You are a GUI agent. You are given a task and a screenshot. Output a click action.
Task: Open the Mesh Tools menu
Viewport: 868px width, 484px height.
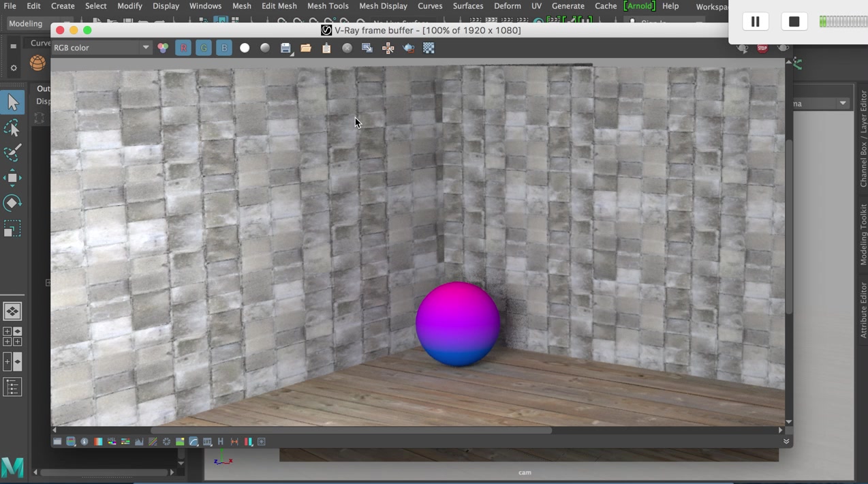pos(328,6)
